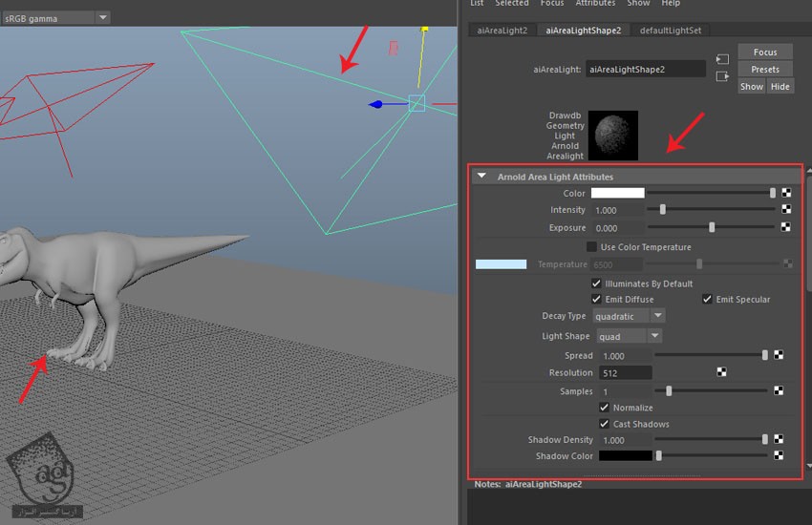The image size is (812, 525).
Task: Open the Selected menu
Action: coord(512,3)
